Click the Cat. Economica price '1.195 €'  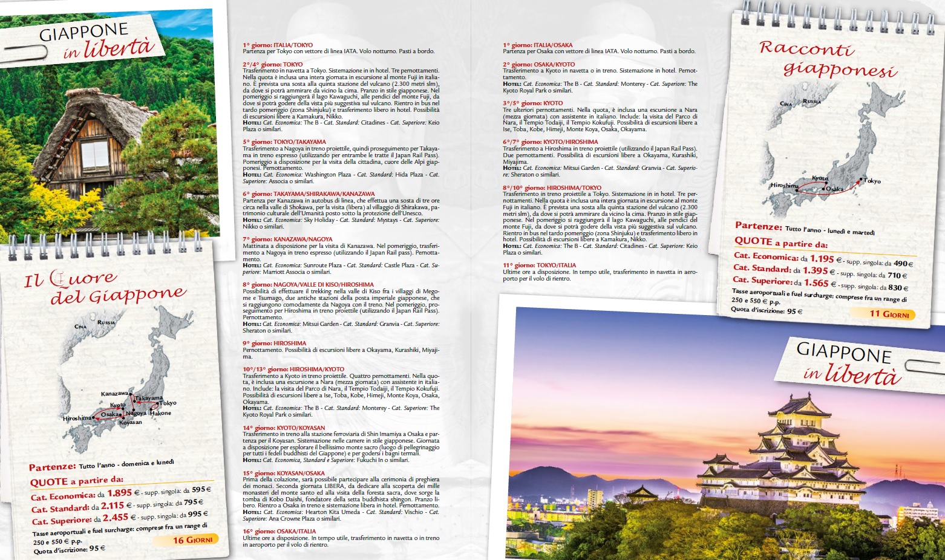(826, 259)
